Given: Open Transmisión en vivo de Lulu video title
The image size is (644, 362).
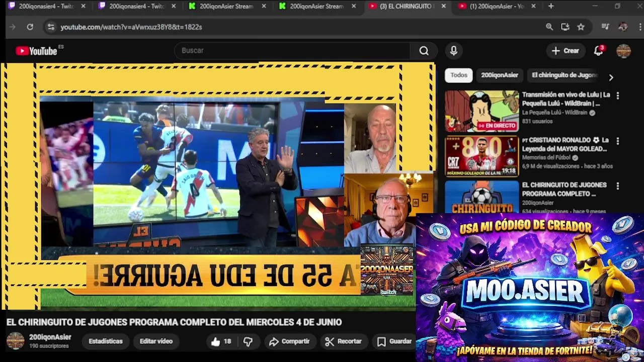Looking at the screenshot, I should coord(566,99).
